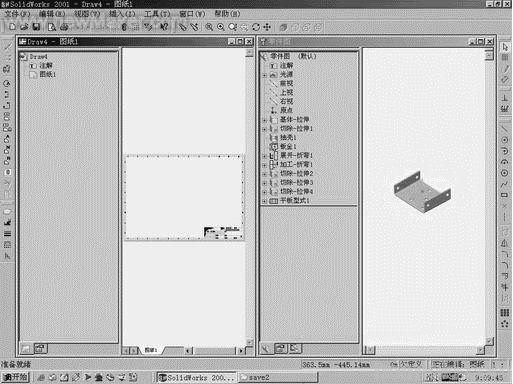Click the 3D sheet metal part model
Viewport: 513px width, 384px height.
[422, 192]
